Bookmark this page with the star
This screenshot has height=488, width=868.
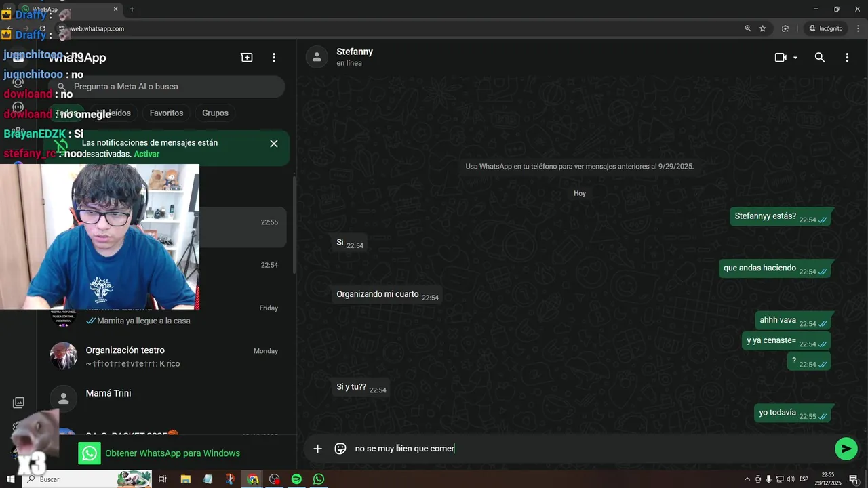coord(763,28)
